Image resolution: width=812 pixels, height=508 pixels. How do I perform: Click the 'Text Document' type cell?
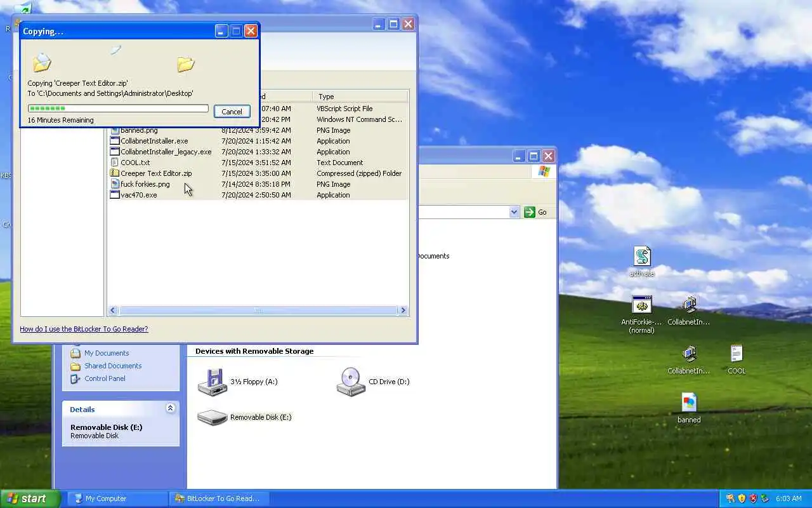[x=340, y=163]
